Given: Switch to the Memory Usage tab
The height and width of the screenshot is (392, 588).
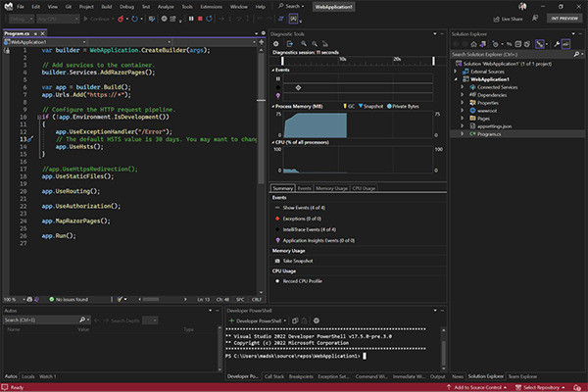Looking at the screenshot, I should coord(332,187).
